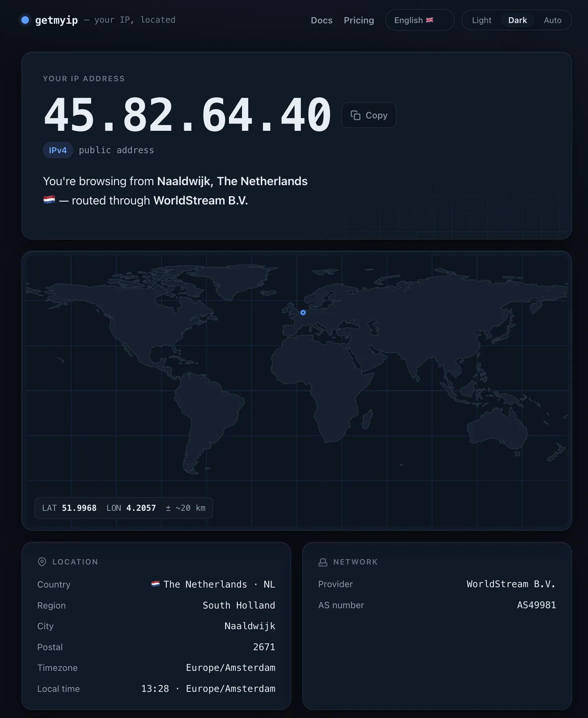Click the City value Naaldwijk
This screenshot has width=588, height=718.
250,626
